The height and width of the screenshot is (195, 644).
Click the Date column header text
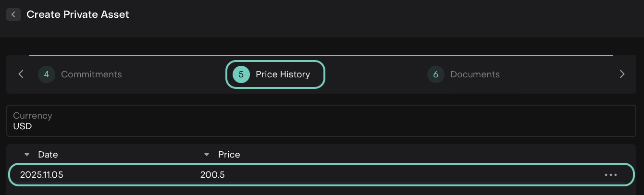tap(48, 155)
